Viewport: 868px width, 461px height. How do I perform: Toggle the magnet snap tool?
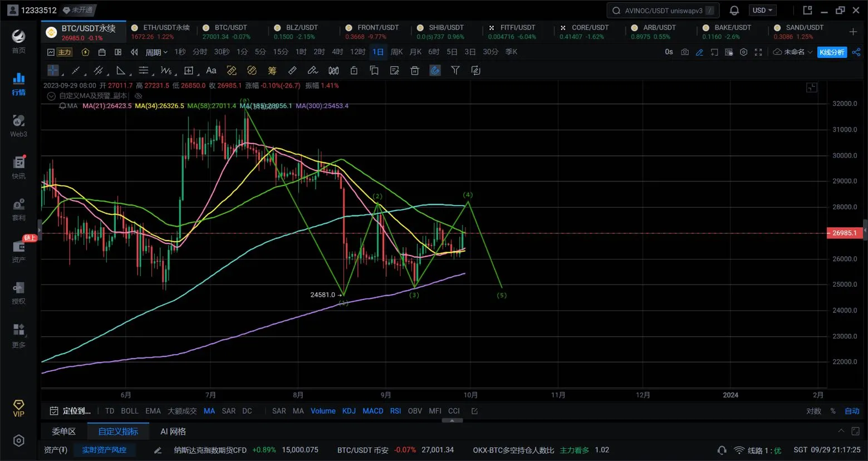point(435,70)
